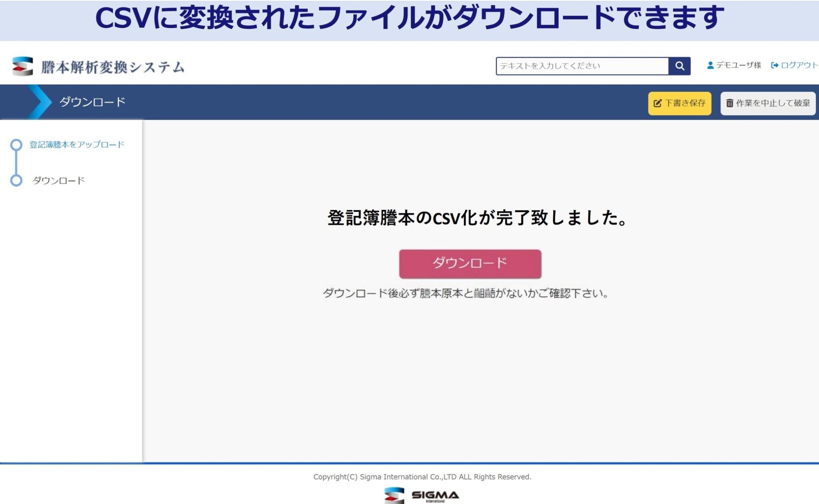The width and height of the screenshot is (819, 504).
Task: Click the ダウンロード header bar title
Action: coord(92,102)
